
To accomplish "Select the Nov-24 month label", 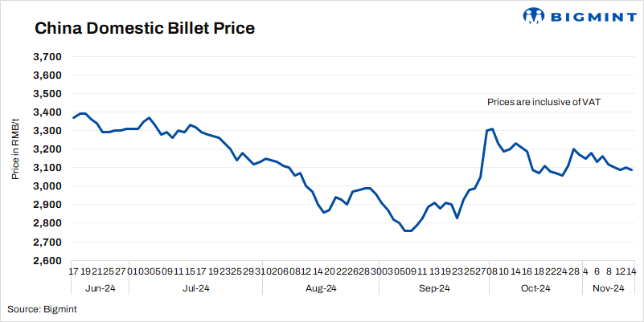I will click(x=609, y=288).
